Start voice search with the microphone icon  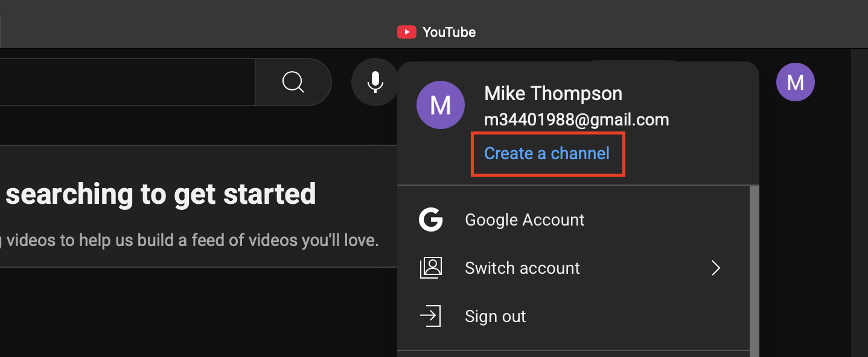pos(375,82)
